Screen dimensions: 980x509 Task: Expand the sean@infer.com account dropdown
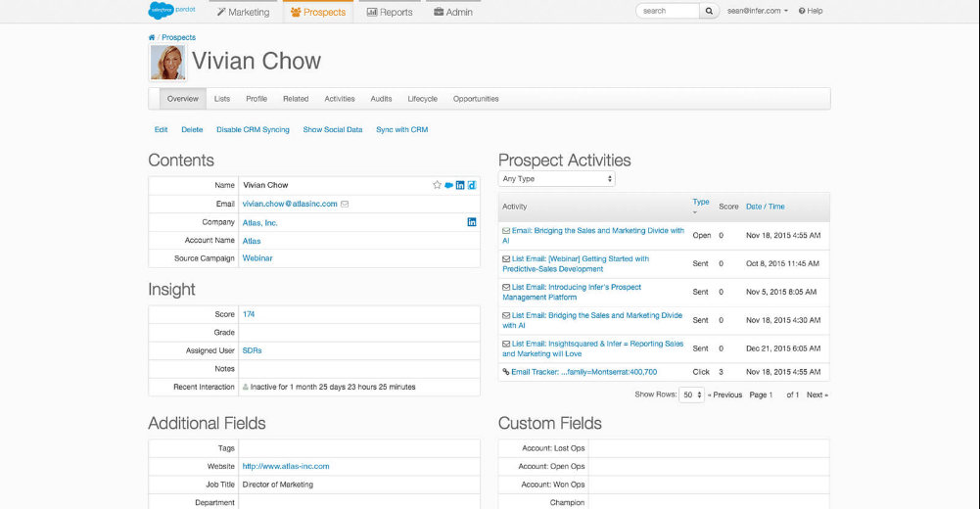758,11
